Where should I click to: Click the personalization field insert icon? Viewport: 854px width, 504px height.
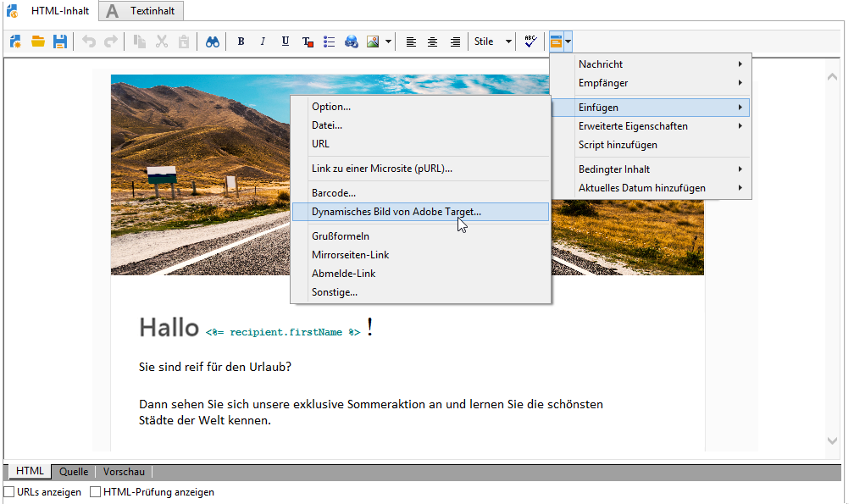(x=556, y=42)
